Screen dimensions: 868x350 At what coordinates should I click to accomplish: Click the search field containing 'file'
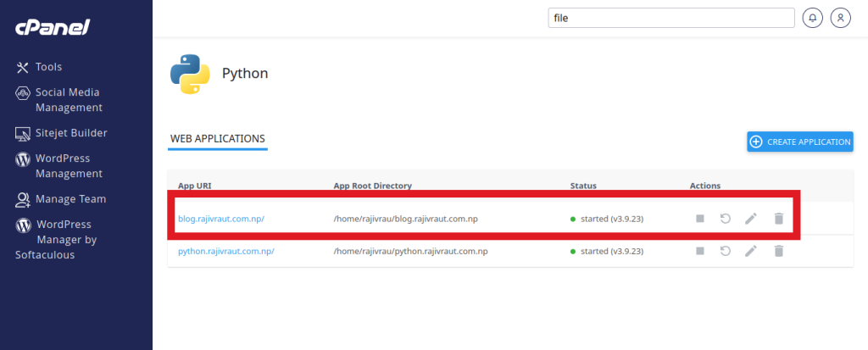coord(671,18)
